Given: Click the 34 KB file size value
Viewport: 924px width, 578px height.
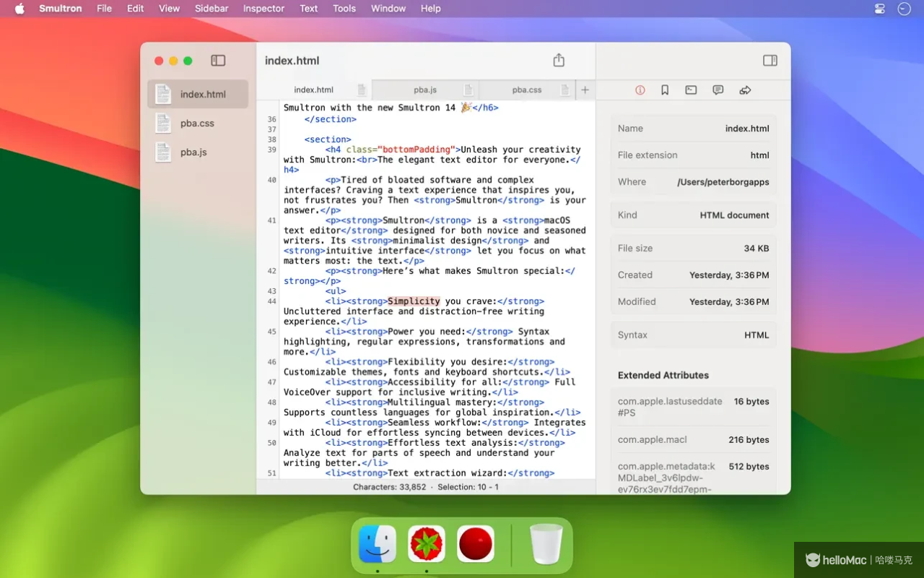Looking at the screenshot, I should coord(757,249).
